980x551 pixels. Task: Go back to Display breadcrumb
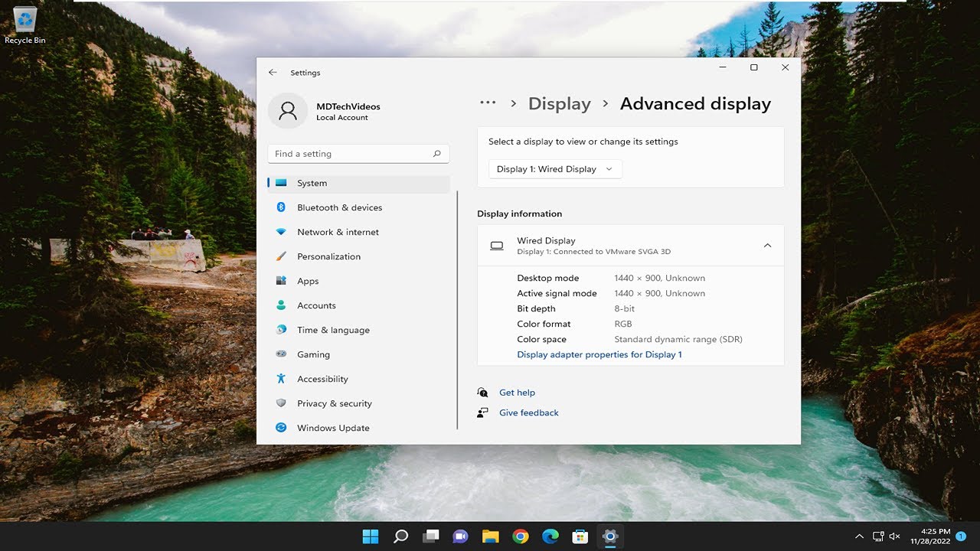[x=560, y=104]
